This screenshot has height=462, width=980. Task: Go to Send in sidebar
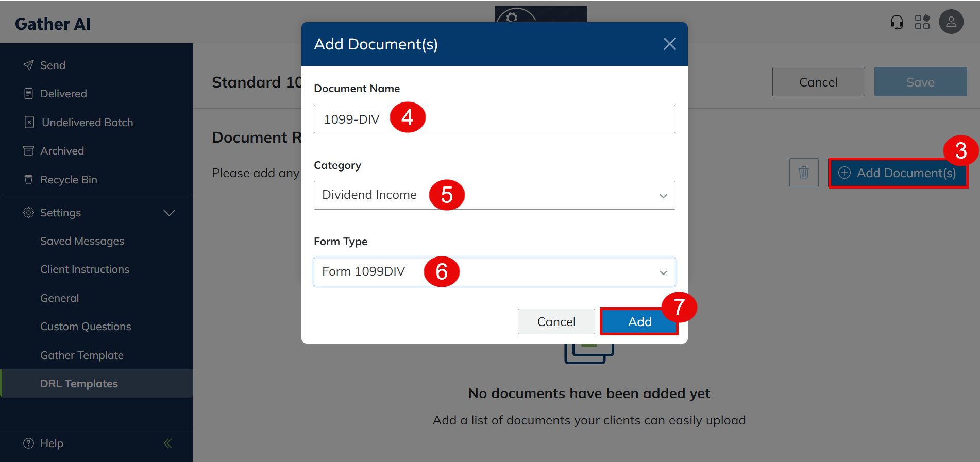click(x=52, y=65)
